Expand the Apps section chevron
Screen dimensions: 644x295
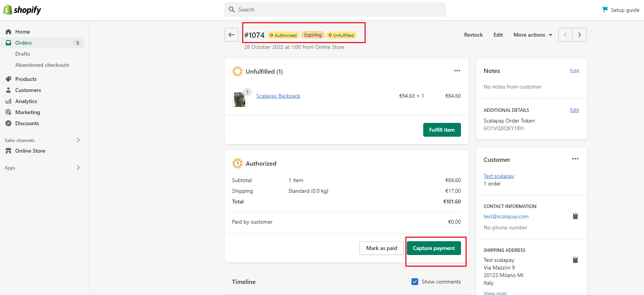(78, 168)
